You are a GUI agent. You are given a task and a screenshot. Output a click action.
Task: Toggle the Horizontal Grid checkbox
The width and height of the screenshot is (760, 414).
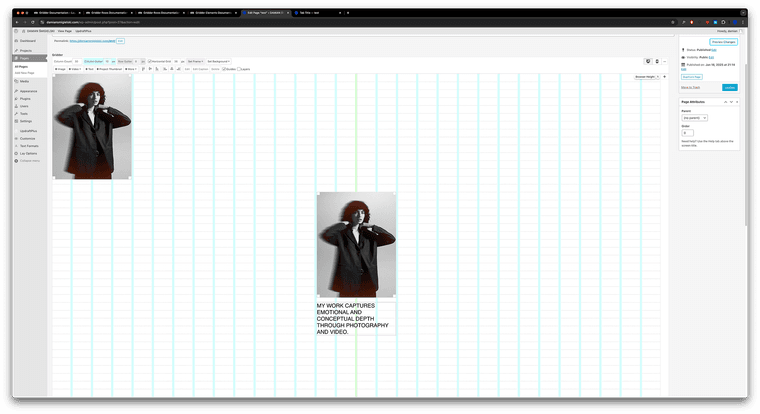[149, 61]
